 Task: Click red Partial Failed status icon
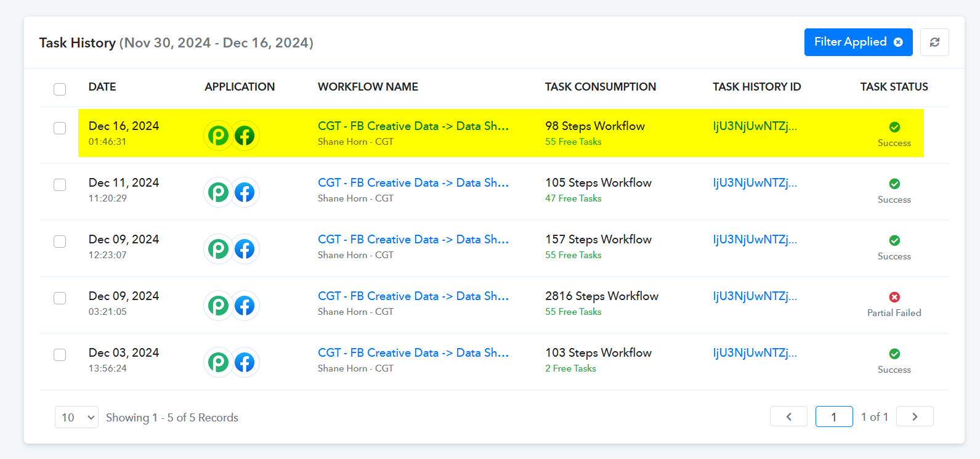(x=894, y=297)
